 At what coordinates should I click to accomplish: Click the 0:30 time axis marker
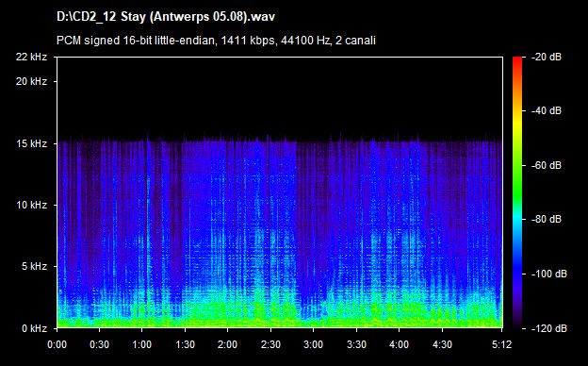(99, 344)
